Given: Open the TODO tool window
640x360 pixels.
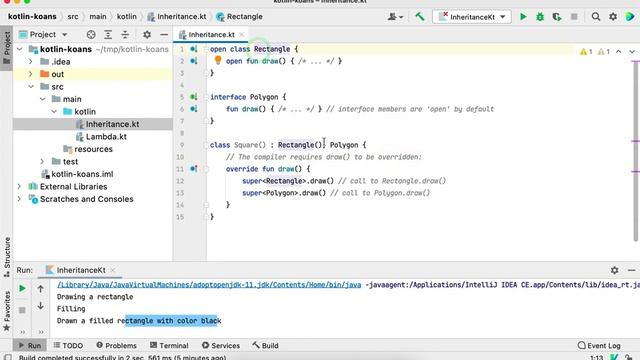Looking at the screenshot, I should coord(68,346).
